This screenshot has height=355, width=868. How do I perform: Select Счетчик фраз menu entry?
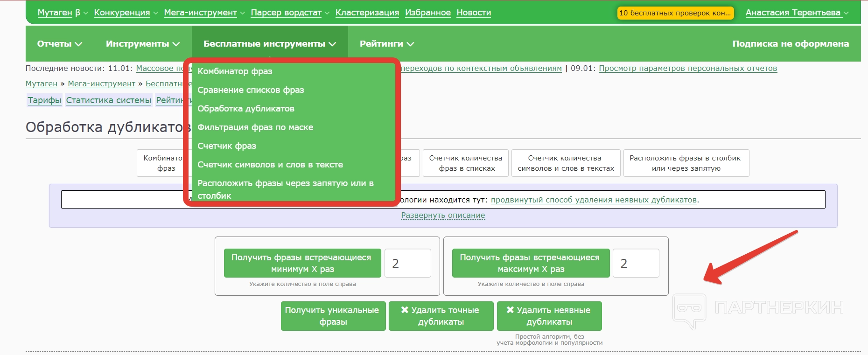point(227,146)
